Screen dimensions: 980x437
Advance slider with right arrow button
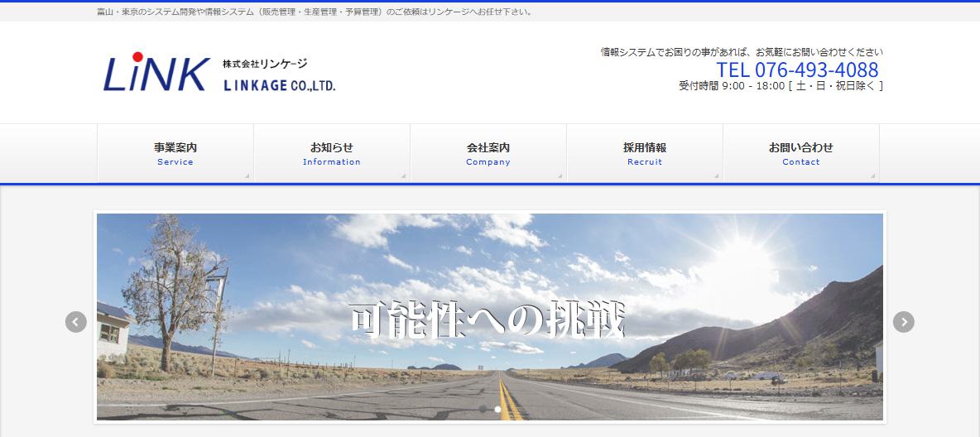point(903,322)
